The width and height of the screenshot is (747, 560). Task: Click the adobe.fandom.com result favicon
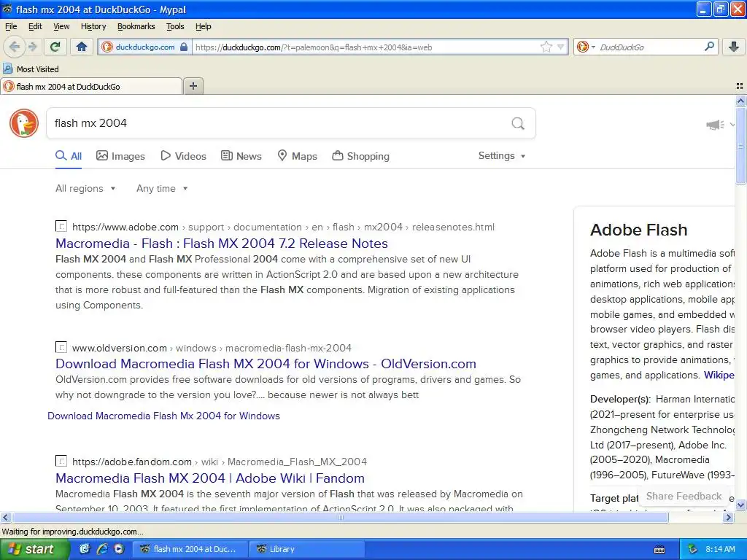pos(61,461)
